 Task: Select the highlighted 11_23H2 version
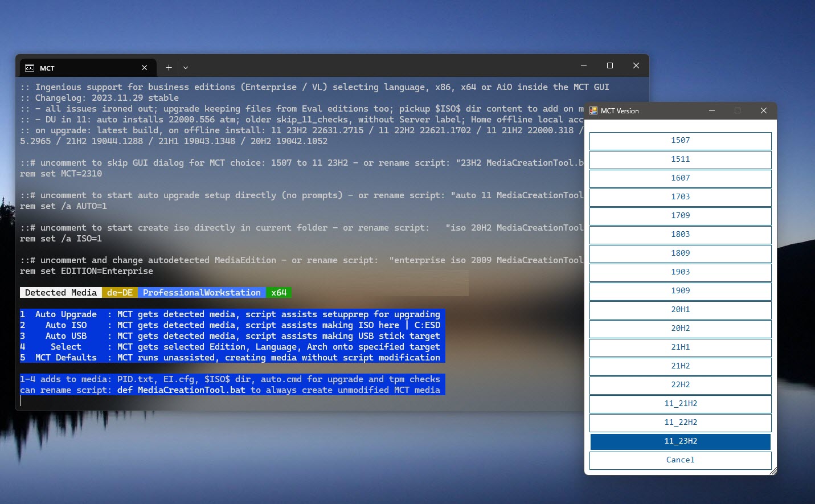coord(680,441)
